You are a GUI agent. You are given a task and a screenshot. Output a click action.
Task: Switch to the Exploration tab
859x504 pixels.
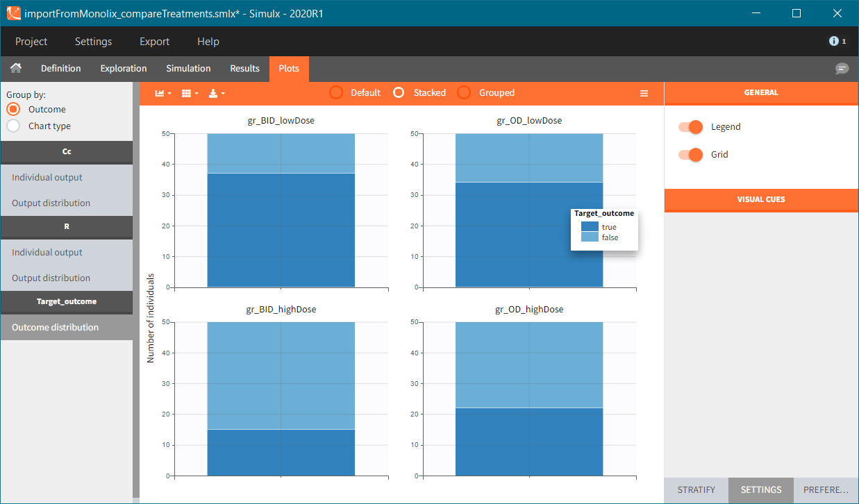click(x=123, y=68)
